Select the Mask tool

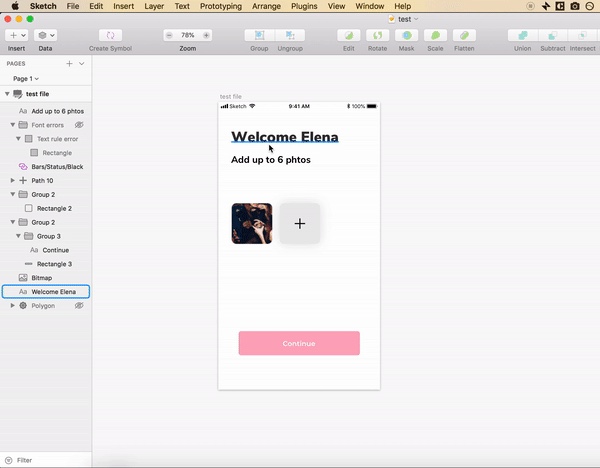point(407,35)
